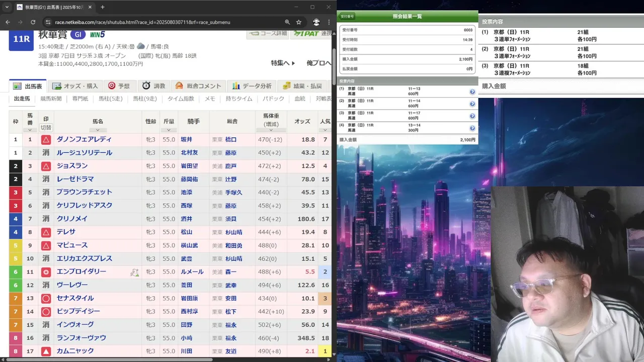This screenshot has height=362, width=644.
Task: Click the 切替 button under 印 header
Action: pyautogui.click(x=46, y=128)
